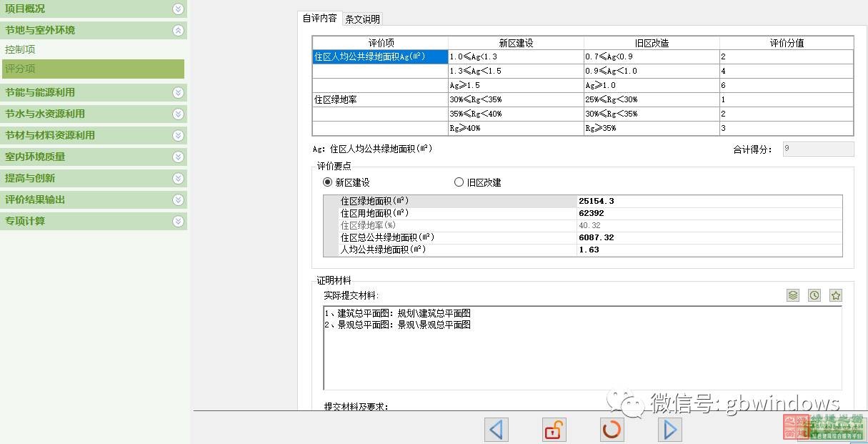Select the 旧区改建 radio button
The width and height of the screenshot is (868, 444).
click(459, 182)
